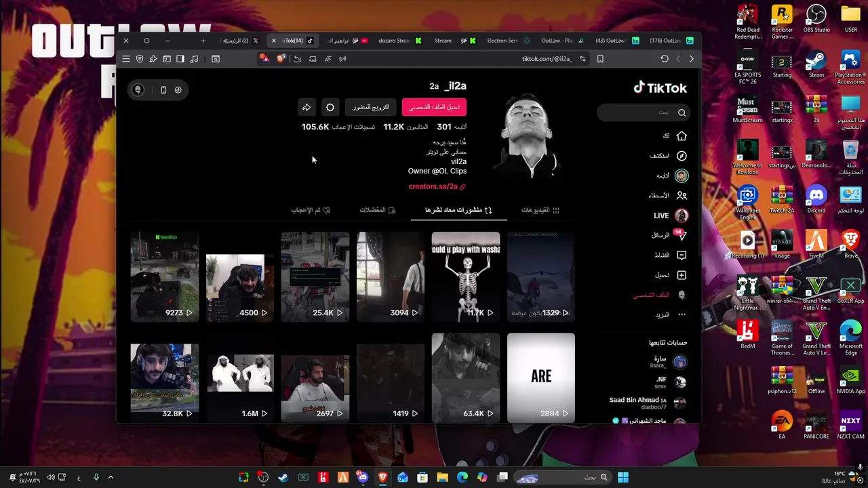Open NVIDIA App desktop shortcut
868x488 pixels.
(850, 381)
